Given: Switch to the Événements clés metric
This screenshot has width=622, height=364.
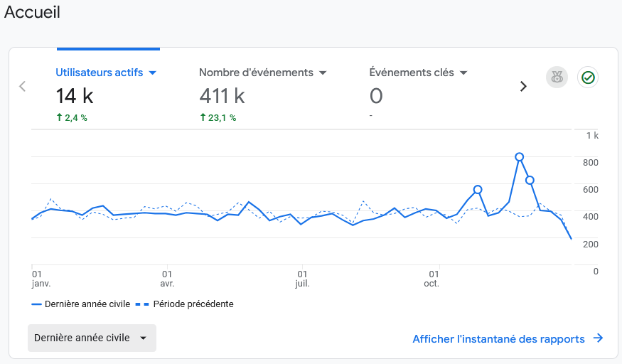Looking at the screenshot, I should pyautogui.click(x=411, y=73).
